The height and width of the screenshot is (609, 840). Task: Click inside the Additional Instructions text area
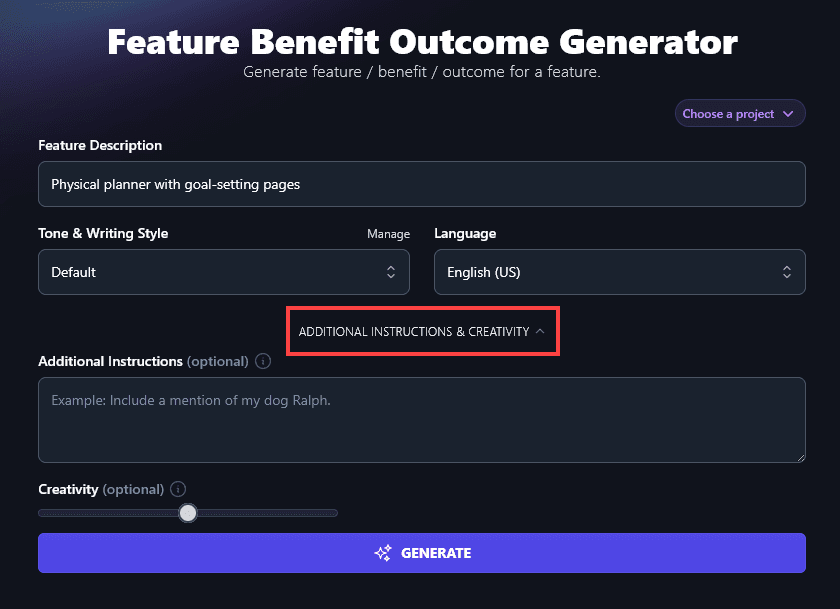422,418
